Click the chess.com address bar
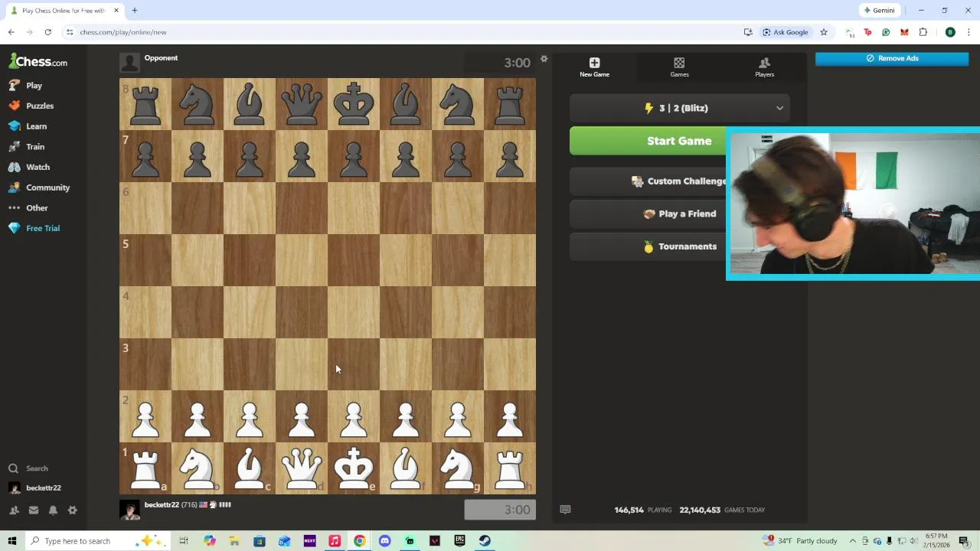Screen dimensions: 980x551 tap(406, 32)
